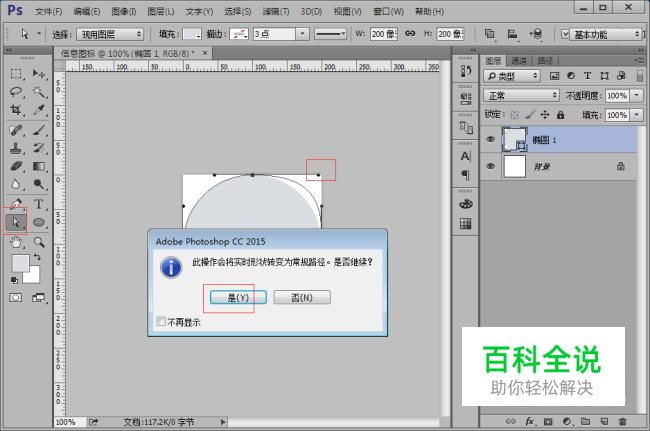Image resolution: width=650 pixels, height=431 pixels.
Task: Open the 滤镜(T) menu
Action: point(276,12)
